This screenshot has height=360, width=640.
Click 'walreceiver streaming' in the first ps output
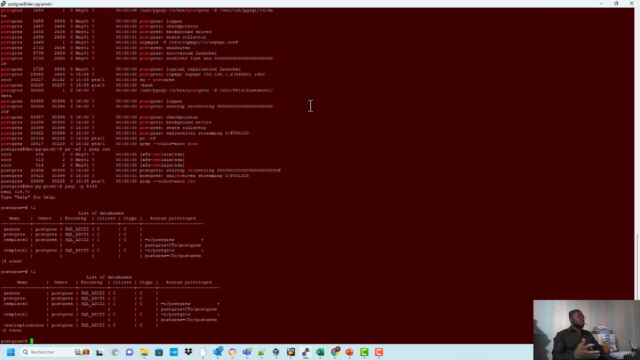coord(194,133)
